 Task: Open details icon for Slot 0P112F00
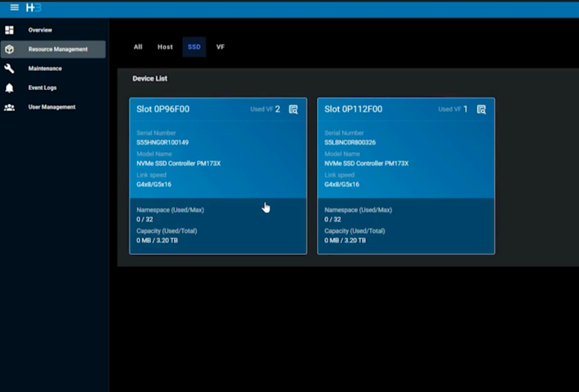(x=481, y=109)
